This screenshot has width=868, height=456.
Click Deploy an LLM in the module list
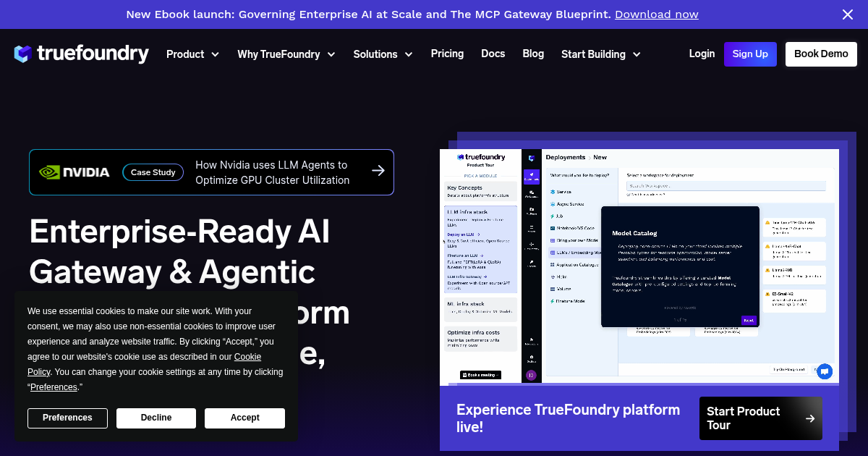click(x=464, y=235)
